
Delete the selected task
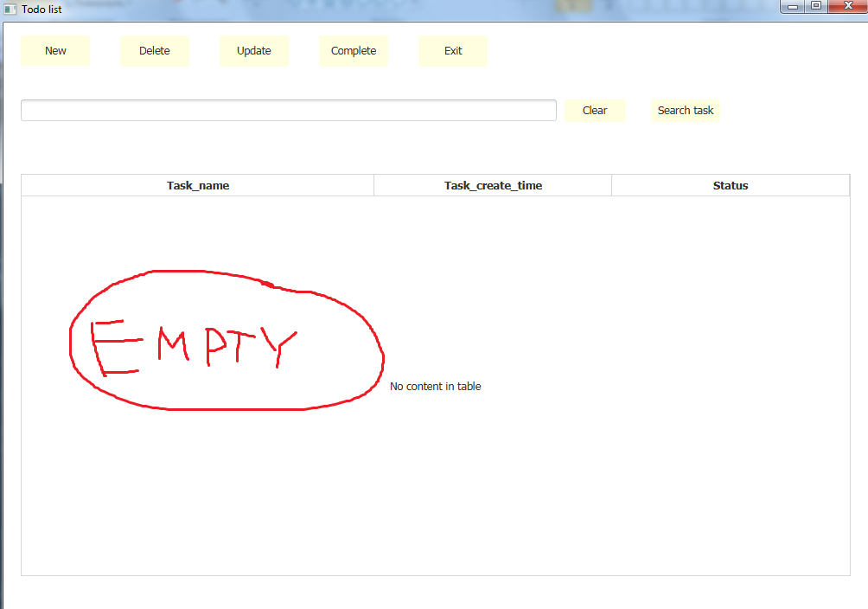click(155, 51)
